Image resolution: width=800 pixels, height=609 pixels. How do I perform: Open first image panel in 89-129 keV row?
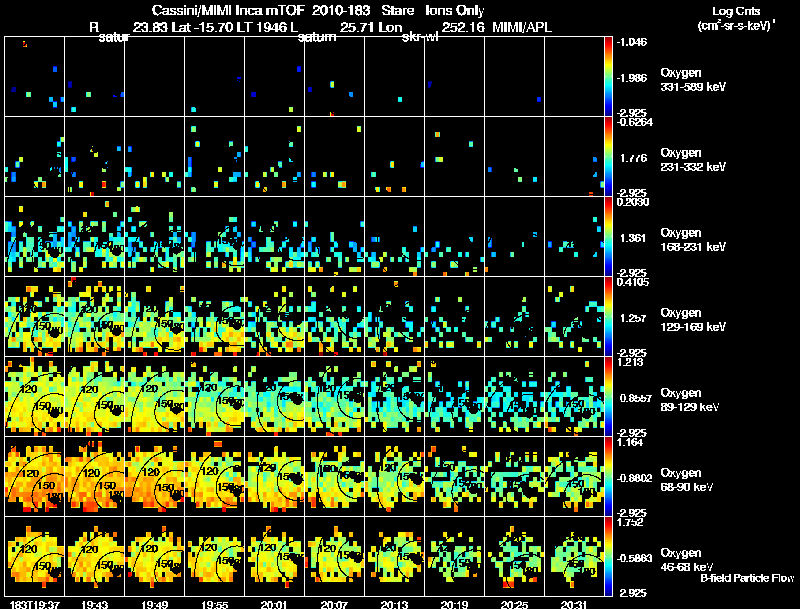click(x=35, y=397)
